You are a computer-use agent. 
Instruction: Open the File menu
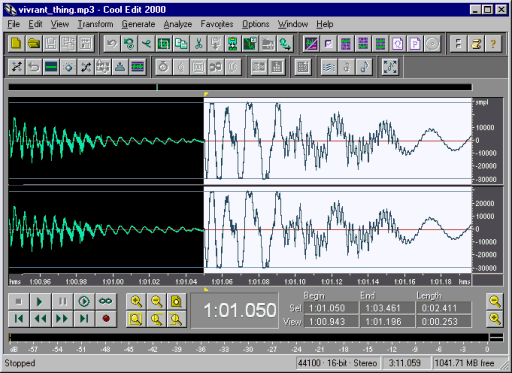pyautogui.click(x=14, y=24)
